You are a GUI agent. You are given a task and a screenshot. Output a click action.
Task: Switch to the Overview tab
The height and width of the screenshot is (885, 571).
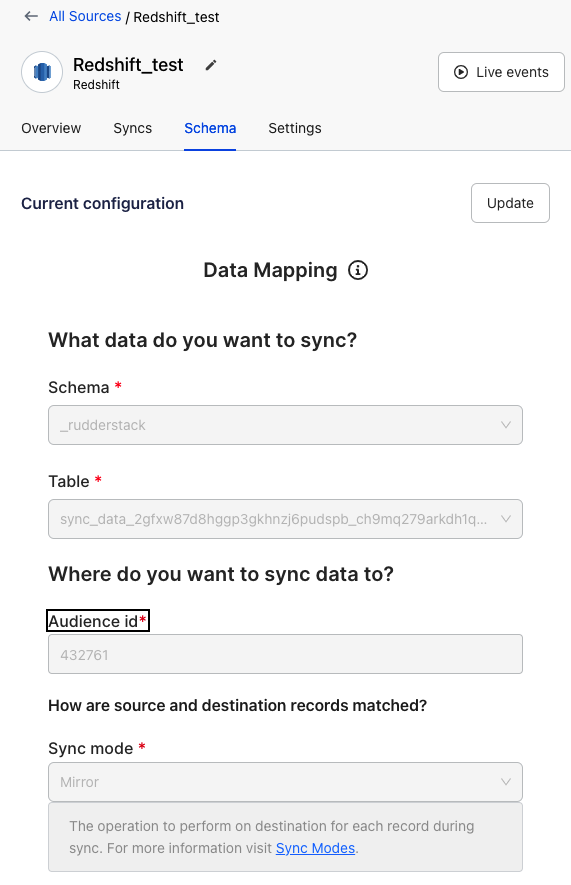click(51, 128)
